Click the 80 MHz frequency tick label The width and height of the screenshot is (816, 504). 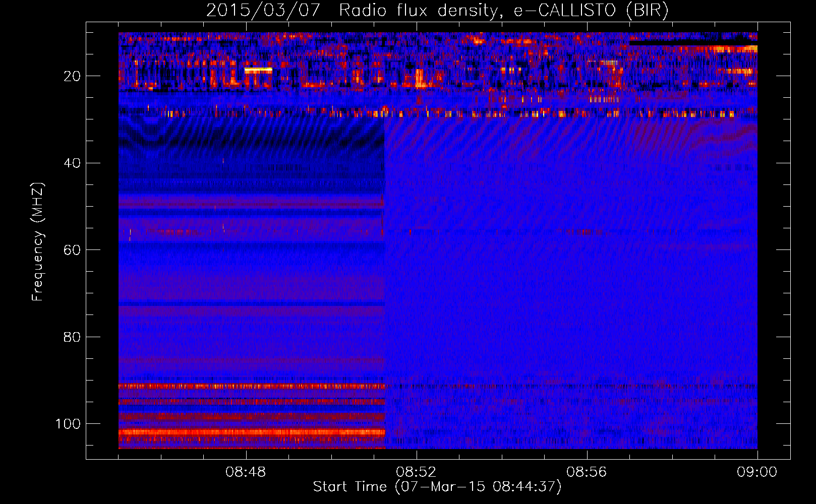pyautogui.click(x=72, y=337)
